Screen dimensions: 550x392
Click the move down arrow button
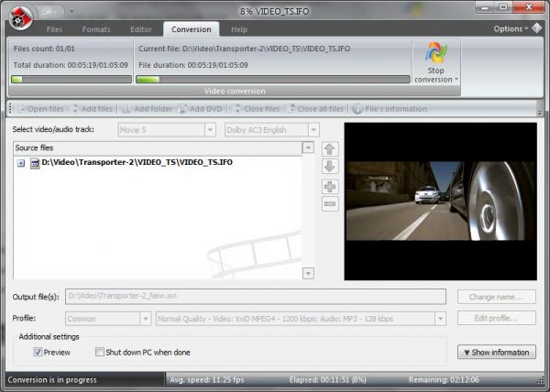click(x=330, y=167)
